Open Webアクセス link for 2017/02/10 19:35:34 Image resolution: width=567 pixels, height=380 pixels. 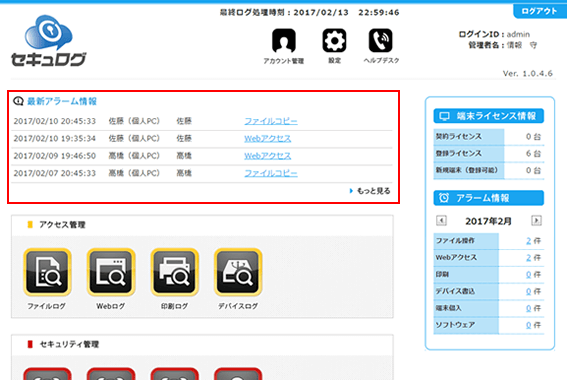coord(268,138)
